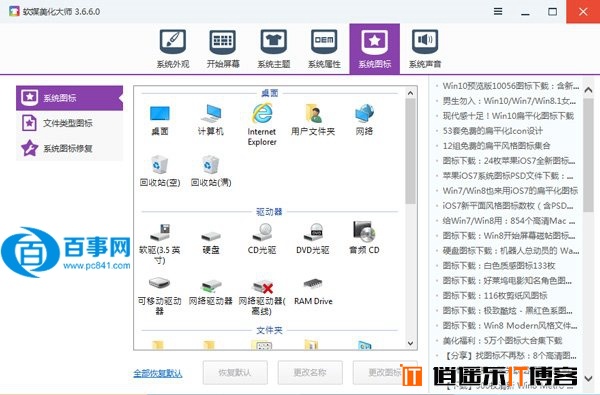
Task: Open 图标下载：白色质感图标133枚 article
Action: tap(499, 266)
